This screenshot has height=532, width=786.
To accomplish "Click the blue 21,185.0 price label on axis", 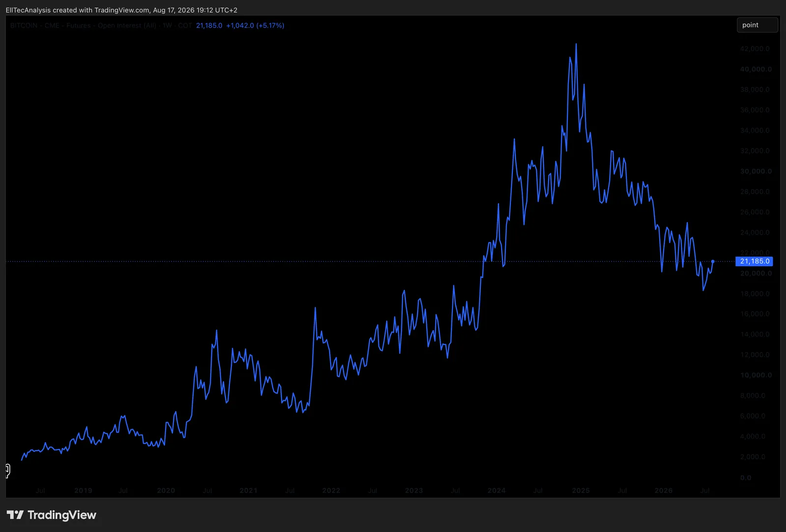I will pos(754,261).
